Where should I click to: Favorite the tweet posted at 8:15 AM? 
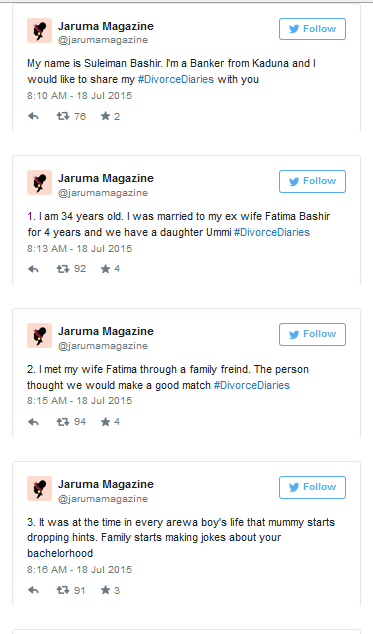(x=106, y=422)
